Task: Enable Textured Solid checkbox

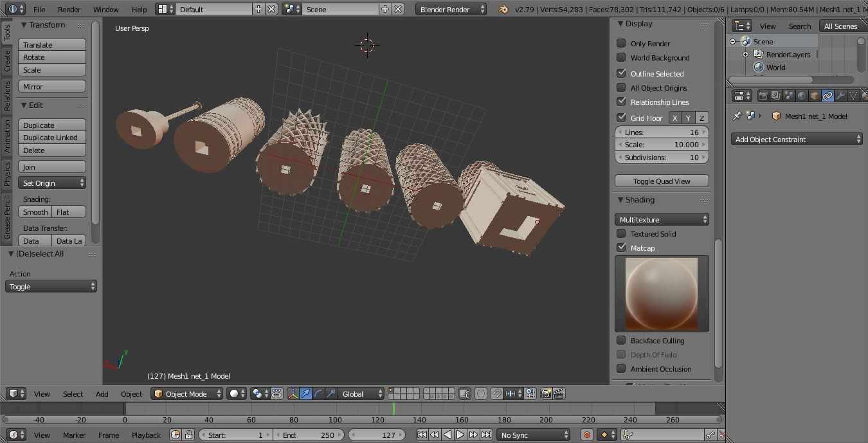Action: 621,233
